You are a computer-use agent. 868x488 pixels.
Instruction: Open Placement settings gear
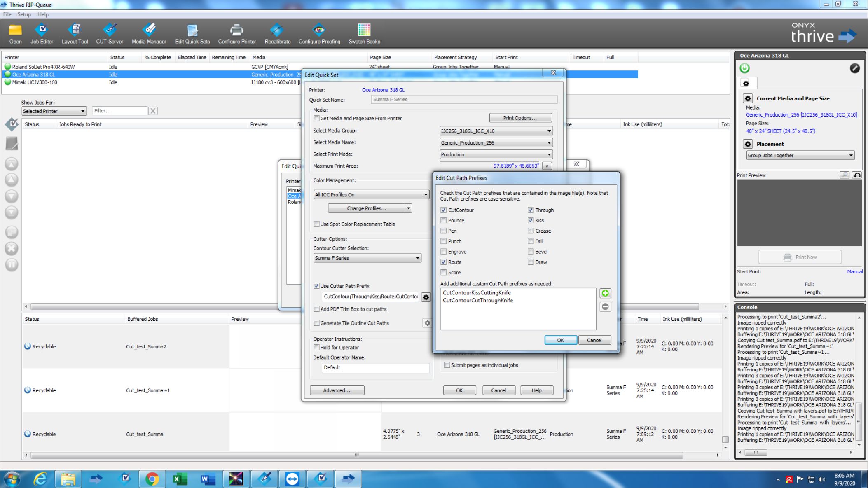coord(748,144)
